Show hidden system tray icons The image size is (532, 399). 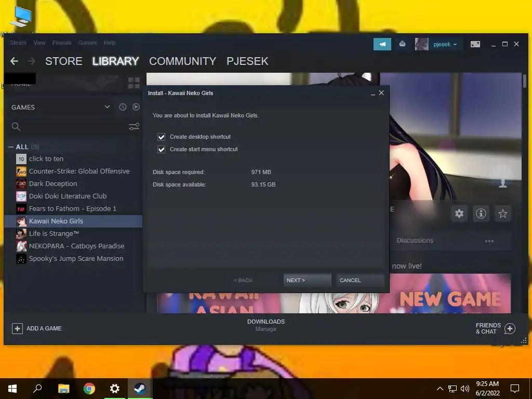(x=440, y=389)
